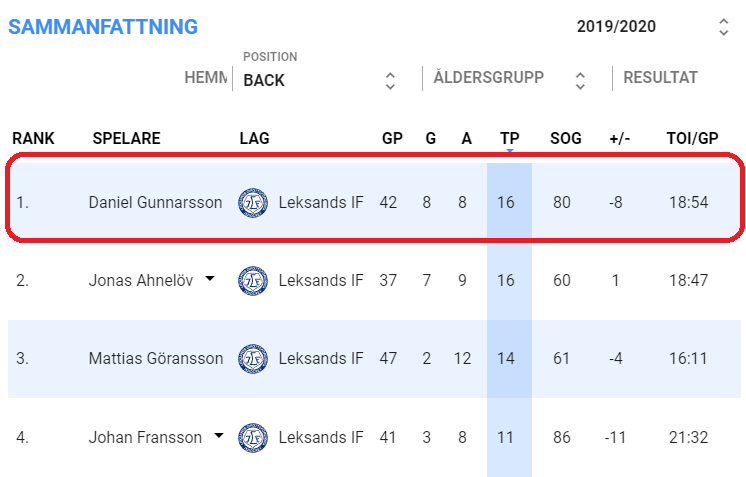Image resolution: width=746 pixels, height=477 pixels.
Task: Open player Mattias Göransson
Action: 155,358
